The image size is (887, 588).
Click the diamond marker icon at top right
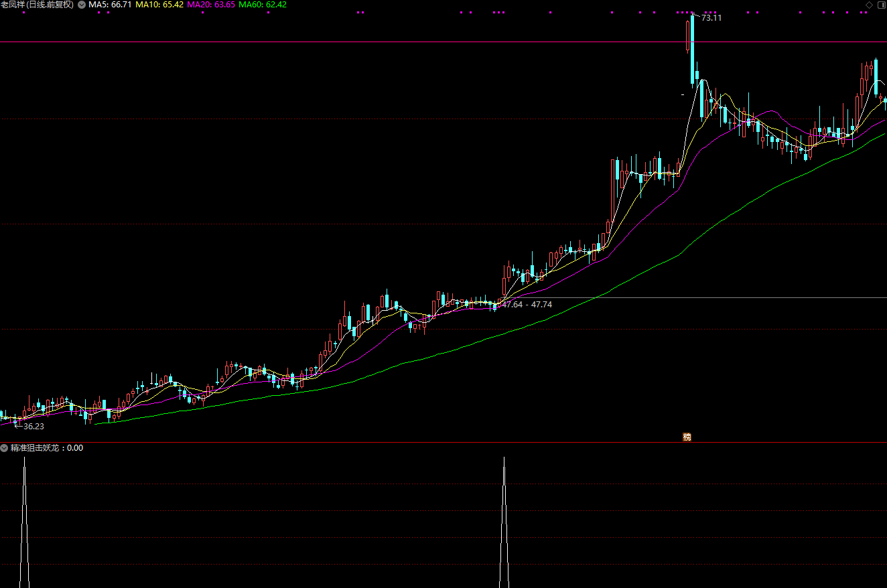[869, 5]
